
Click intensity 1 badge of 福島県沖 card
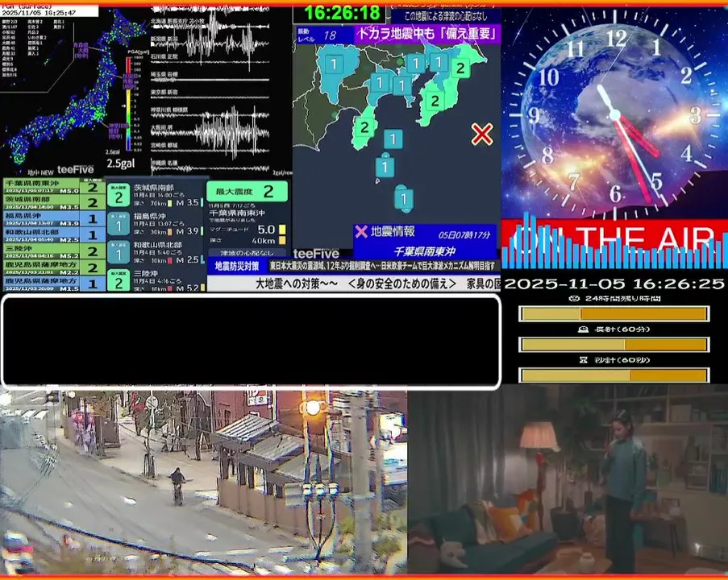pyautogui.click(x=119, y=225)
